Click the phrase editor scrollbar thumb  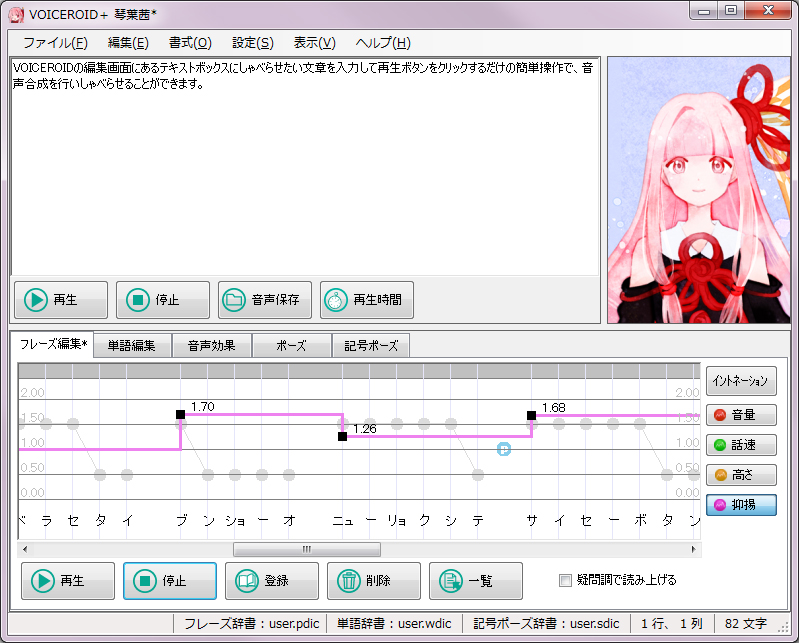(307, 549)
